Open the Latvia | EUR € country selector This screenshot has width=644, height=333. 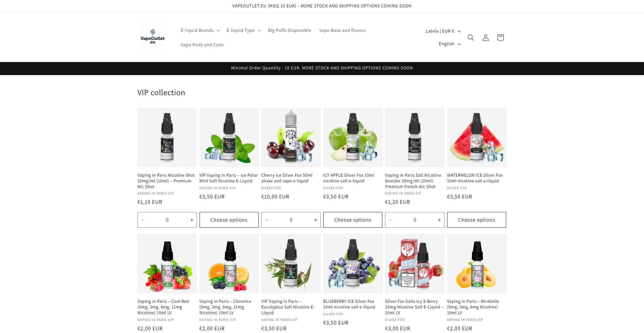tap(443, 31)
